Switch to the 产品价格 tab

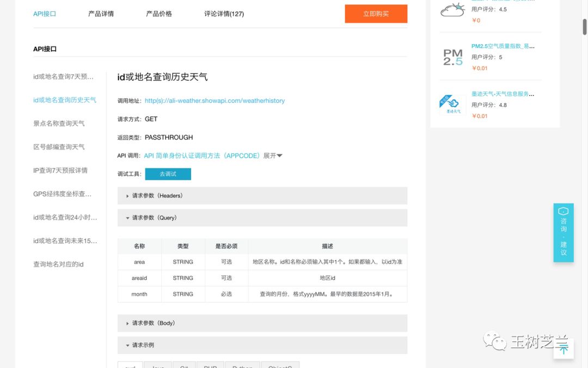[x=159, y=14]
